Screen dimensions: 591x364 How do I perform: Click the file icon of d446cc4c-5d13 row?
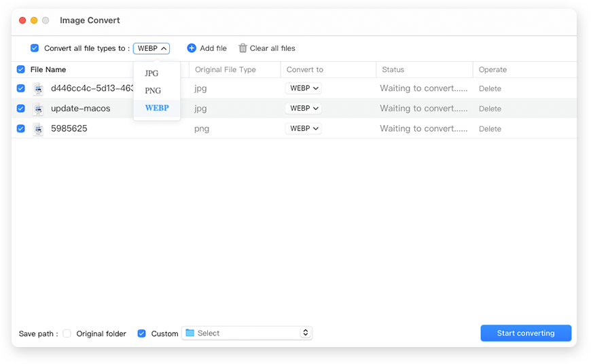[38, 89]
